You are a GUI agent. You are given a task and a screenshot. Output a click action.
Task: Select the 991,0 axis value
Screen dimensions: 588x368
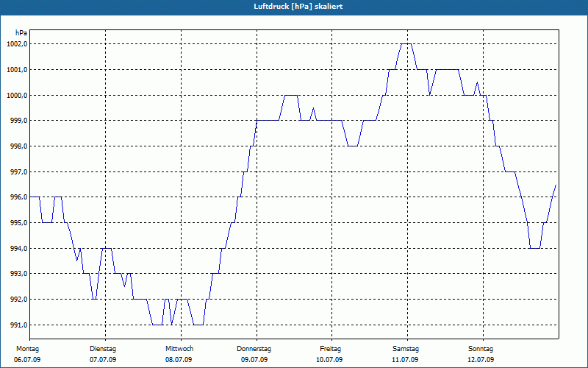pyautogui.click(x=18, y=325)
